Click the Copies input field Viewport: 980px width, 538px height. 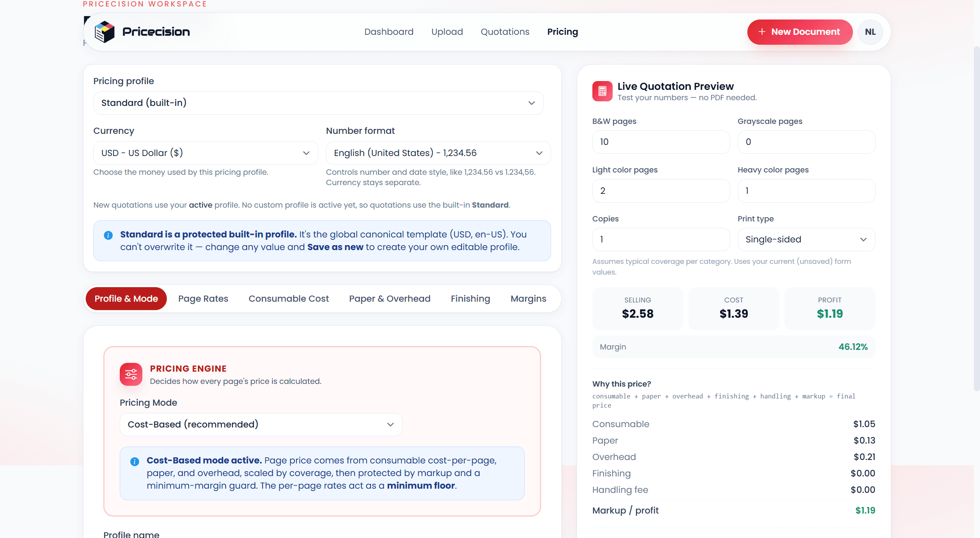pyautogui.click(x=661, y=239)
